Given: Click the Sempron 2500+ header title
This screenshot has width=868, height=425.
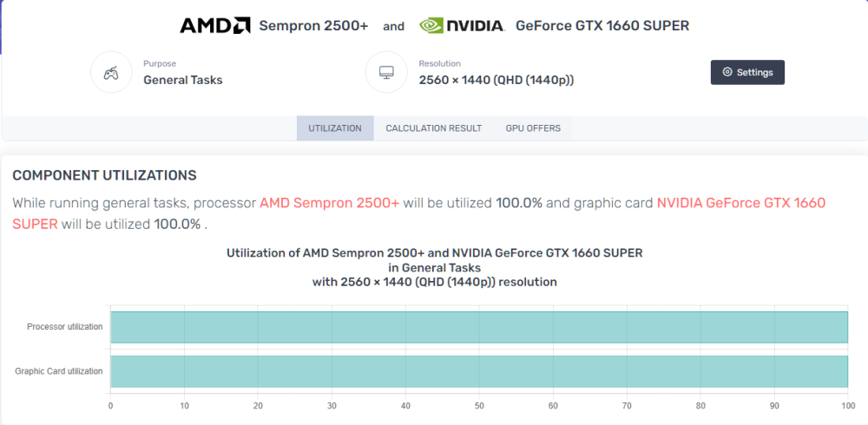Looking at the screenshot, I should pyautogui.click(x=313, y=26).
